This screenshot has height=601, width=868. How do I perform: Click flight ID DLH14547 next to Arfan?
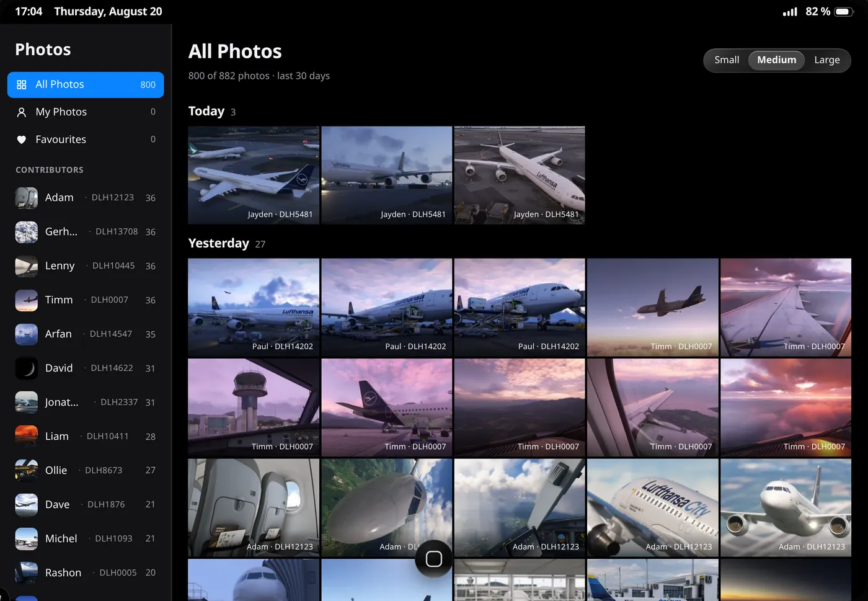111,334
